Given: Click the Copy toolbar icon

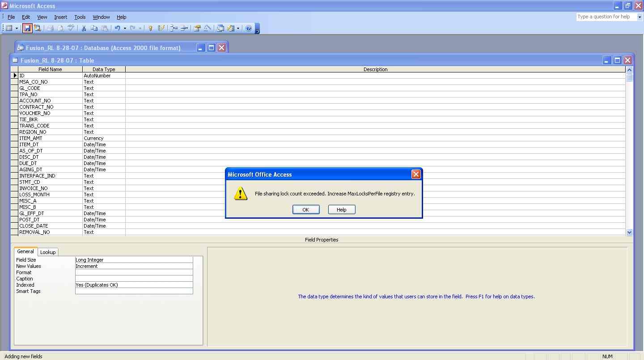Looking at the screenshot, I should (94, 28).
